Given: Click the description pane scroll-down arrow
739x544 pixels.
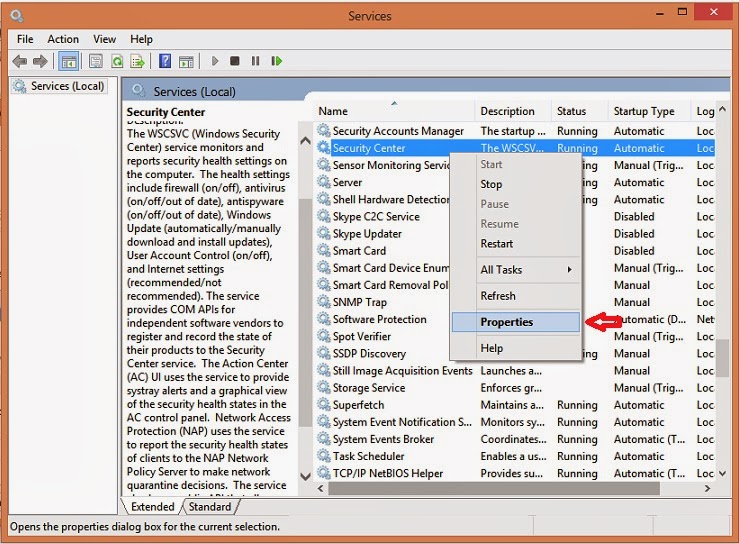Looking at the screenshot, I should (x=305, y=476).
